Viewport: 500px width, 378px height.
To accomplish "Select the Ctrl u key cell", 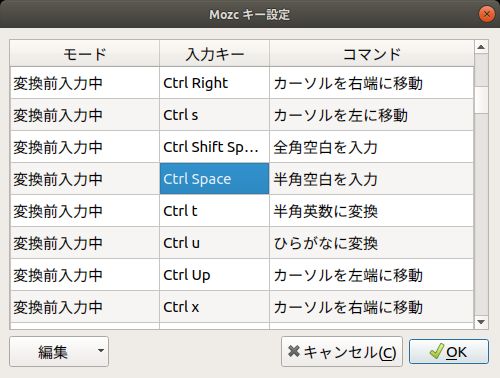I will tap(214, 243).
